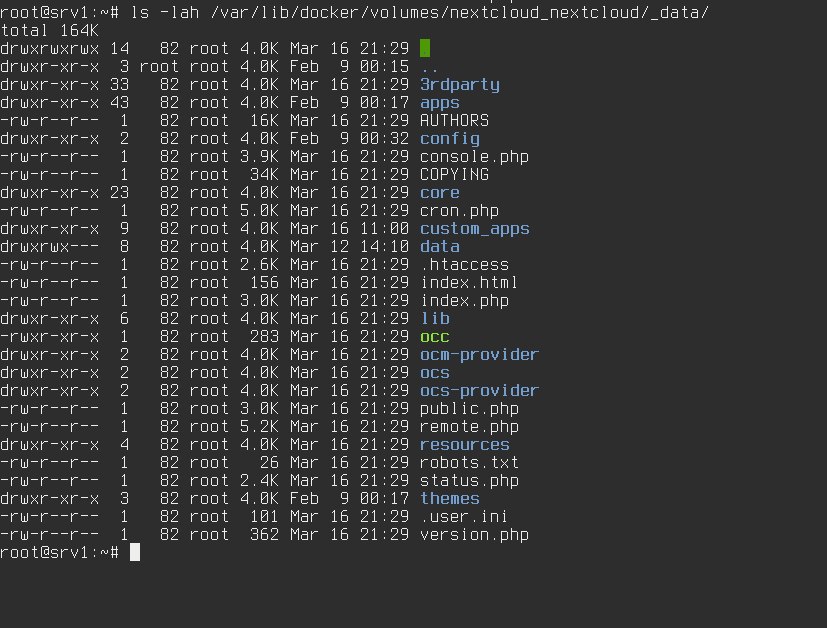
Task: Select the remote.php file name
Action: click(x=469, y=426)
